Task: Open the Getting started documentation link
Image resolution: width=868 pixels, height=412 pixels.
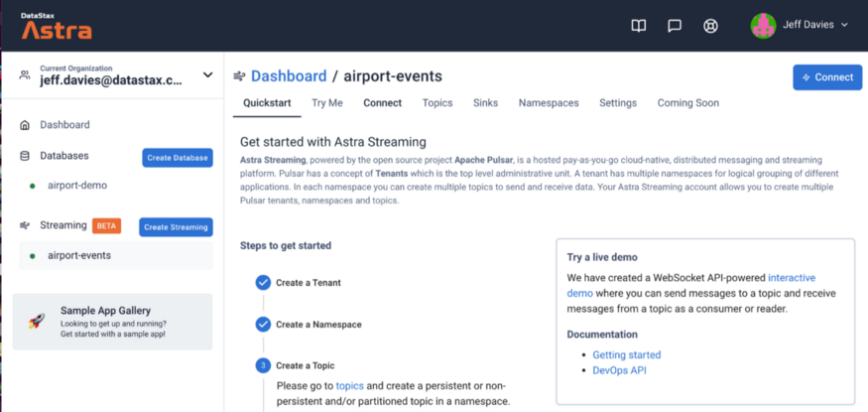Action: 626,354
